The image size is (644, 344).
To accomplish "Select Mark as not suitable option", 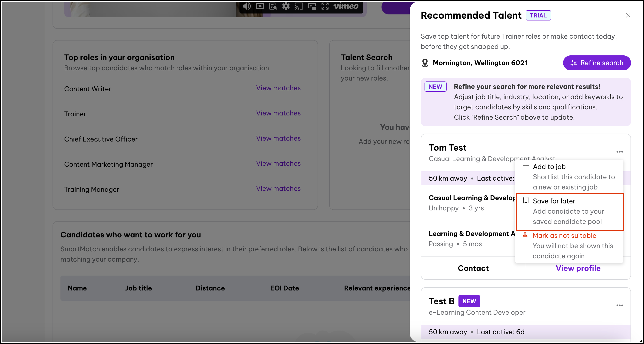I will 564,235.
